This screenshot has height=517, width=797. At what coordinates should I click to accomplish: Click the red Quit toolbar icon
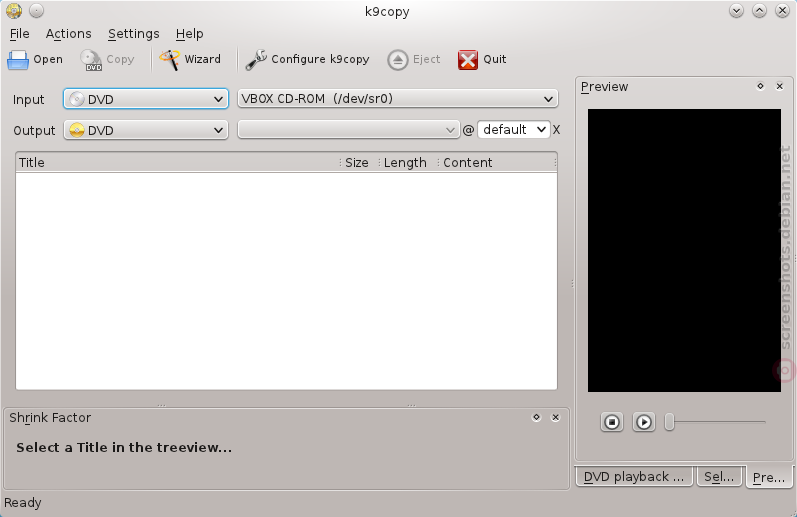(468, 60)
